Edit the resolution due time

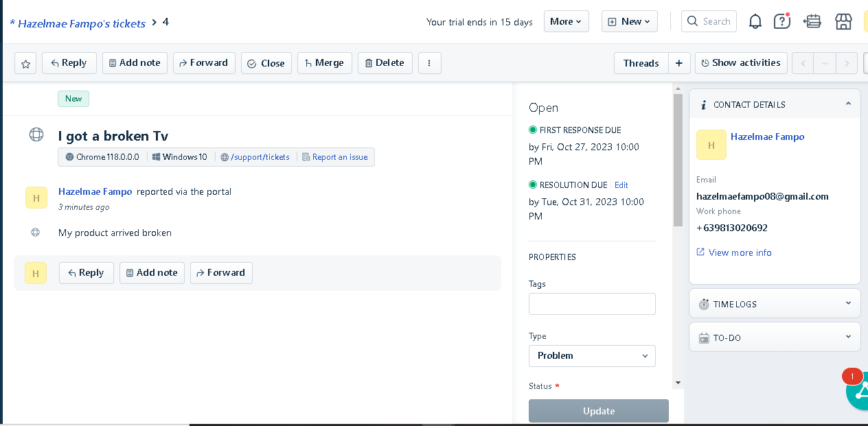[621, 185]
